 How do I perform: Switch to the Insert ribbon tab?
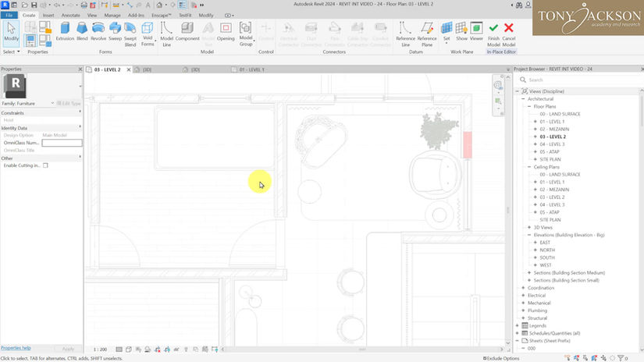click(48, 15)
